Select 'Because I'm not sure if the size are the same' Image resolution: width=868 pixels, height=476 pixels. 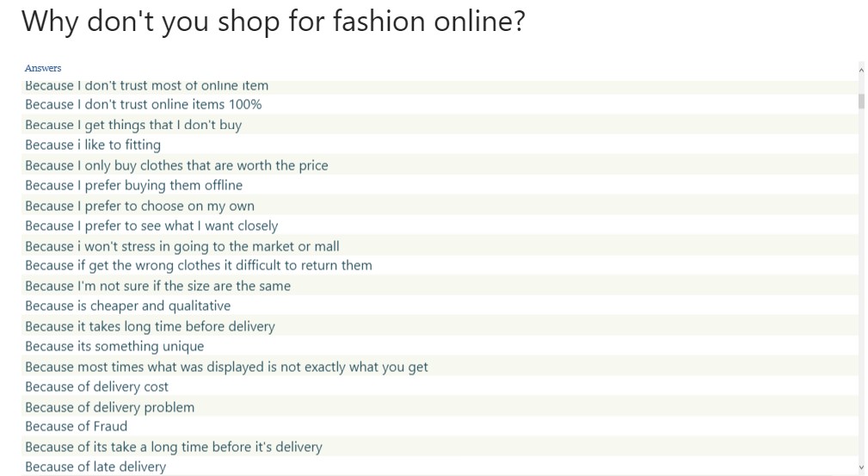pyautogui.click(x=157, y=286)
